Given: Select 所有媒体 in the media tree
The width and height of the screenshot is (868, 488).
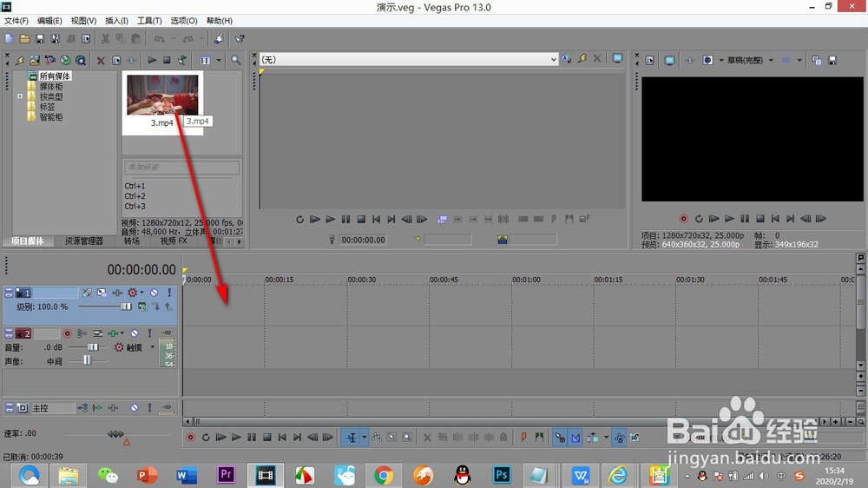Looking at the screenshot, I should [x=54, y=76].
